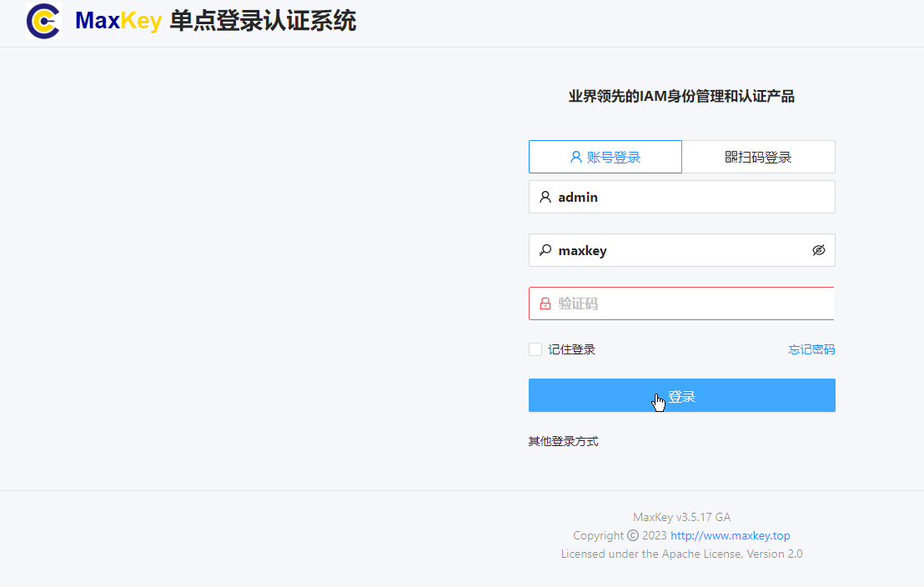Click the 验证码 captcha input field
The width and height of the screenshot is (924, 587).
coord(681,303)
